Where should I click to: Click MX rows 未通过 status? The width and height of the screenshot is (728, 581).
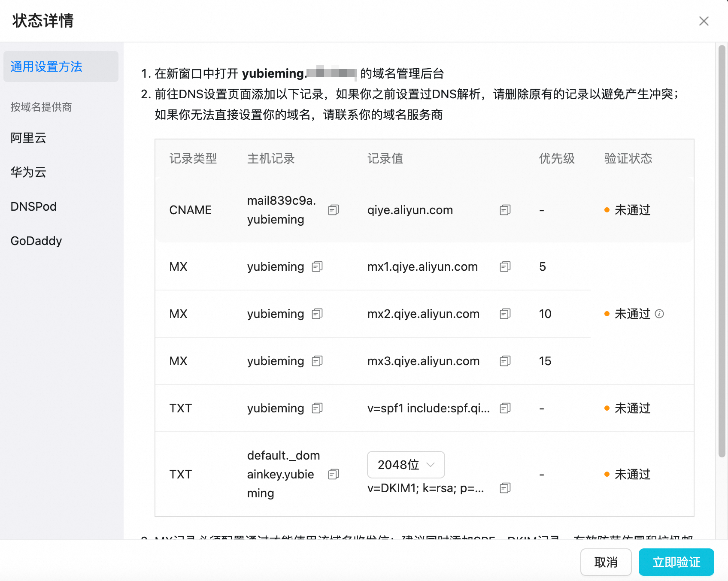[628, 314]
